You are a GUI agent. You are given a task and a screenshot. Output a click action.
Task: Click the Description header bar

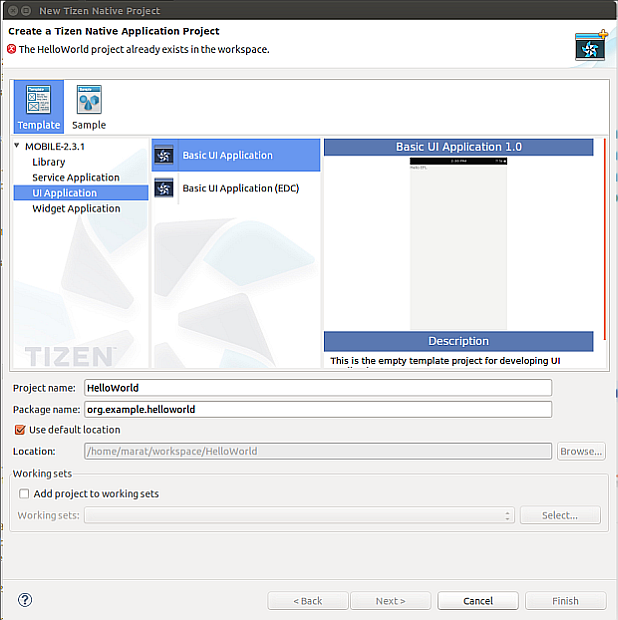[459, 341]
